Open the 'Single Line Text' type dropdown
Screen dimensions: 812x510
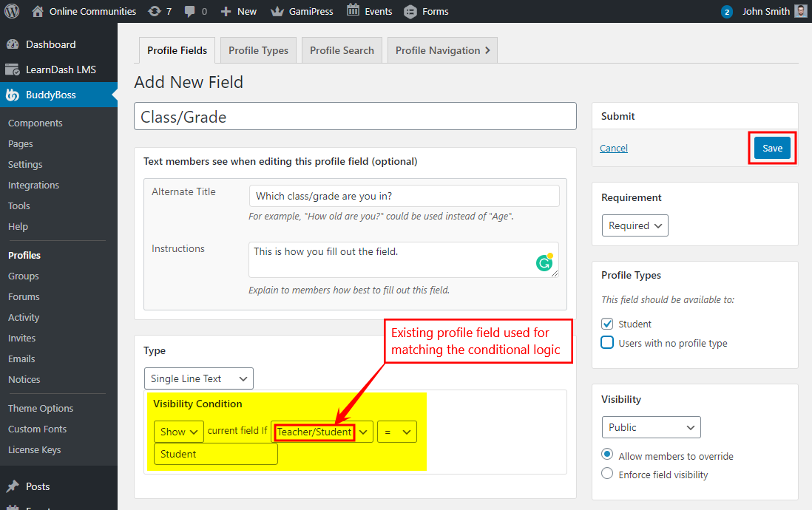198,378
